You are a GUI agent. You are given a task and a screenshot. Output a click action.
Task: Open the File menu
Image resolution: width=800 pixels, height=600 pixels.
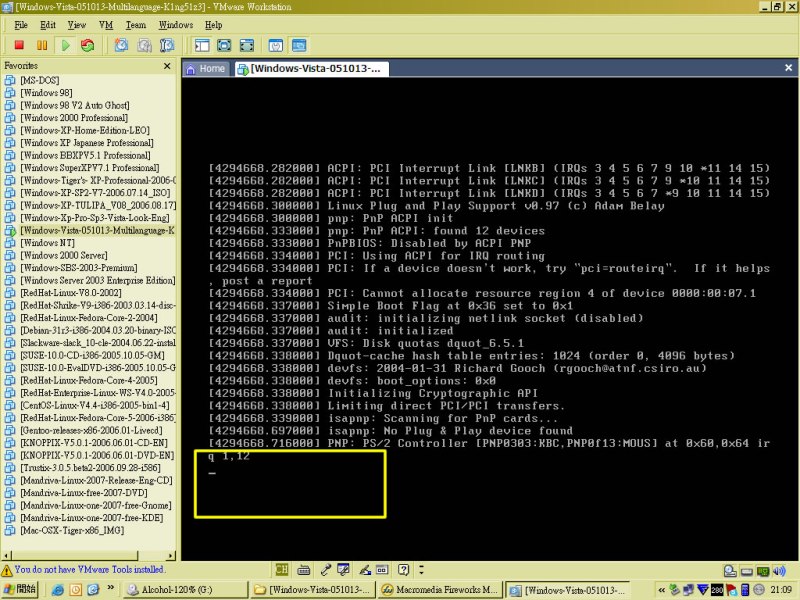click(x=19, y=24)
